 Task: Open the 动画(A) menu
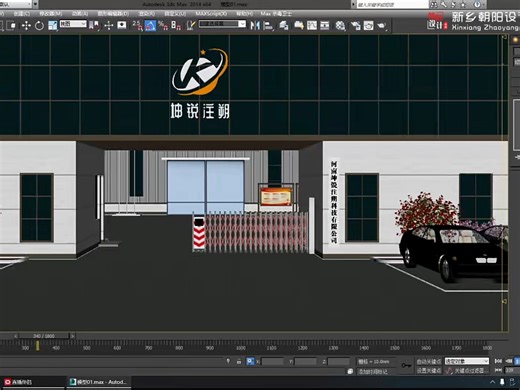80,14
